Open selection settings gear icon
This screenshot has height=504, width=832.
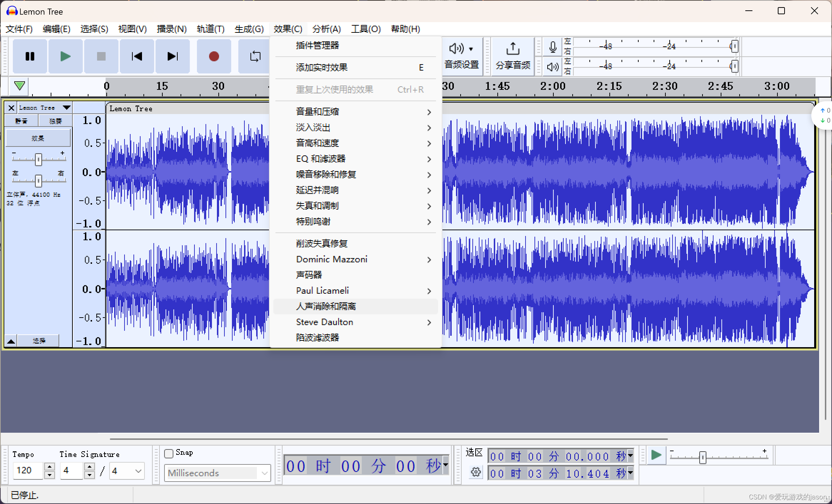click(476, 473)
